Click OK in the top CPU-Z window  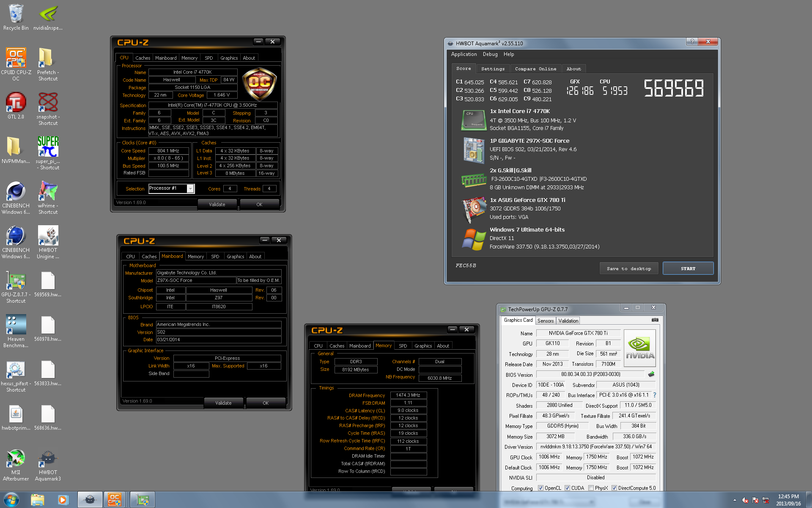point(259,204)
